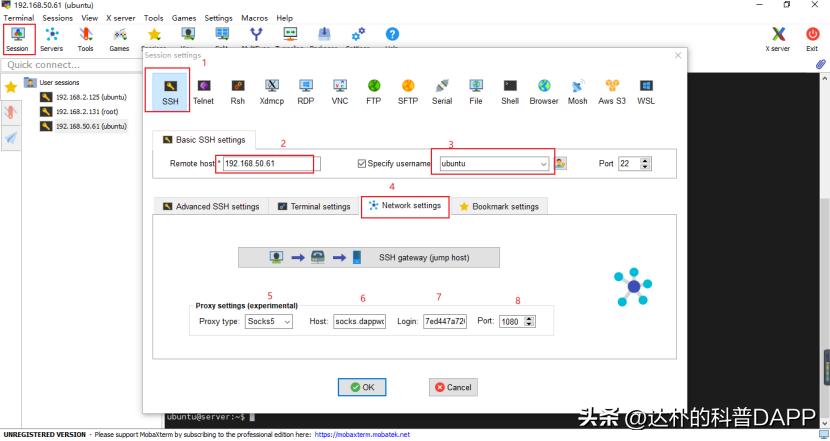Screen dimensions: 830x441
Task: Select the 192.168.50.61 (ubuntu) session
Action: [84, 127]
